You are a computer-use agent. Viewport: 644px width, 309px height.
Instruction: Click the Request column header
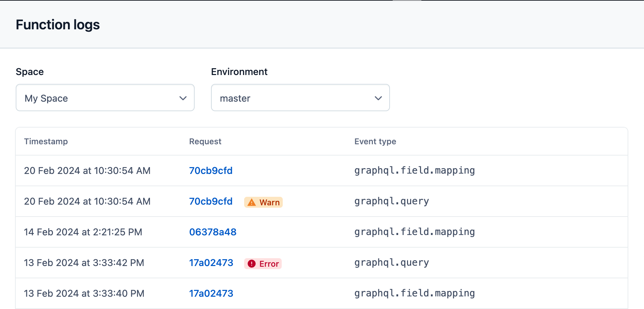pyautogui.click(x=205, y=142)
